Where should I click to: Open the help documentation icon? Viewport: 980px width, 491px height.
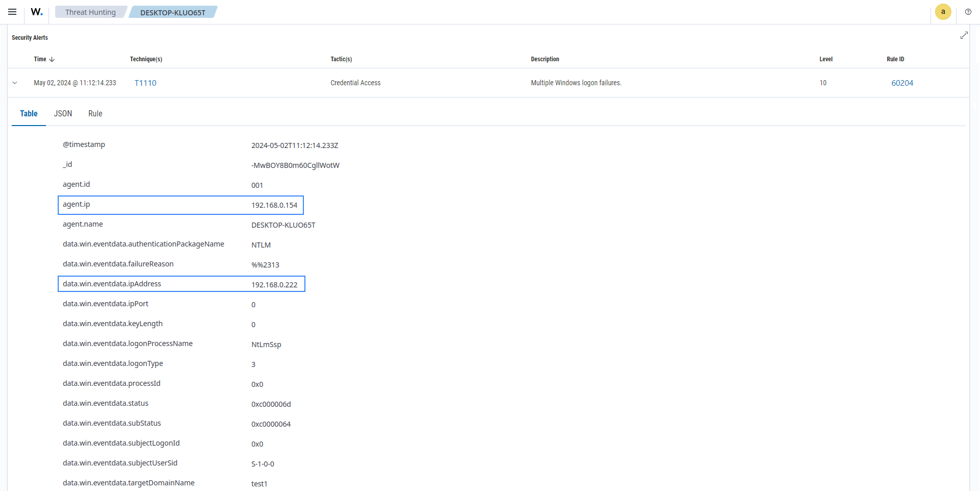(968, 12)
